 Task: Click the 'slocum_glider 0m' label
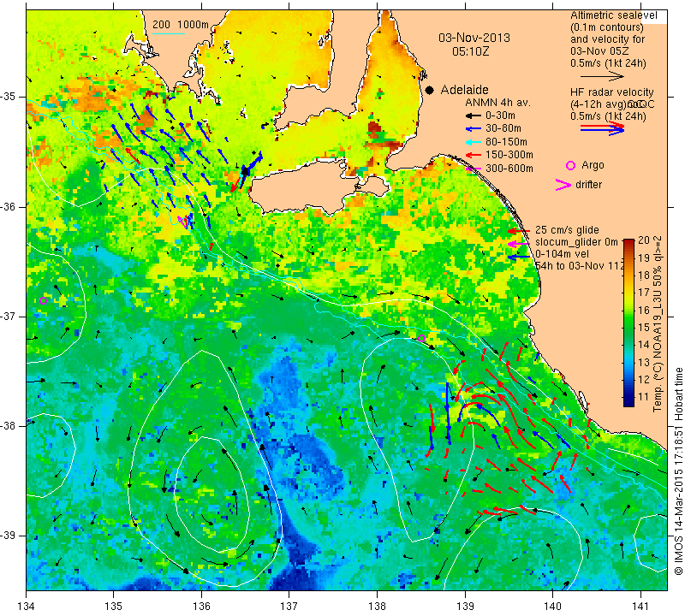[576, 242]
